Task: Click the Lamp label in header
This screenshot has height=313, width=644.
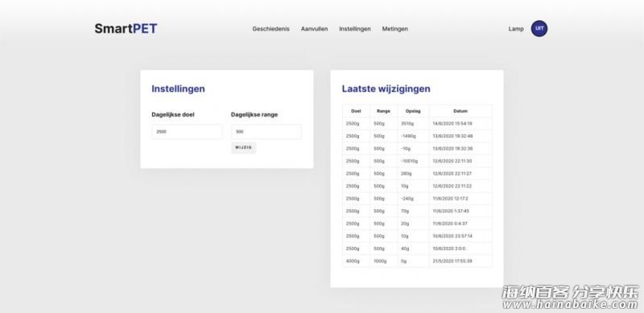Action: (516, 29)
